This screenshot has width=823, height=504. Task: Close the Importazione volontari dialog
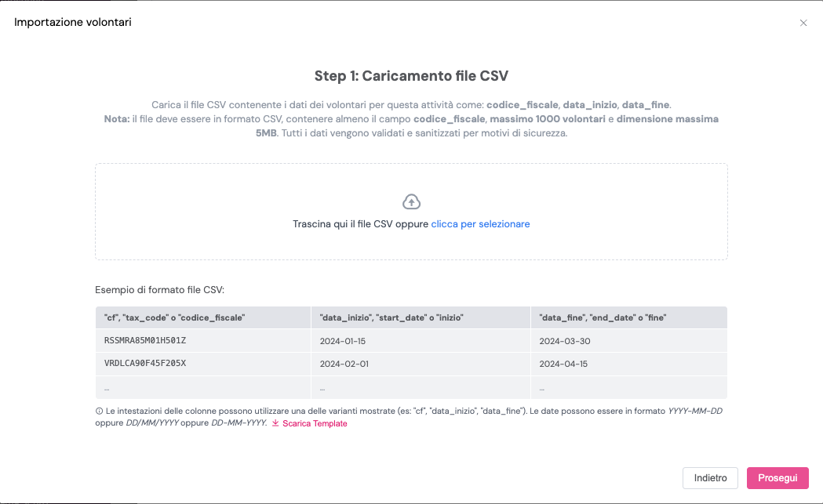[x=803, y=23]
